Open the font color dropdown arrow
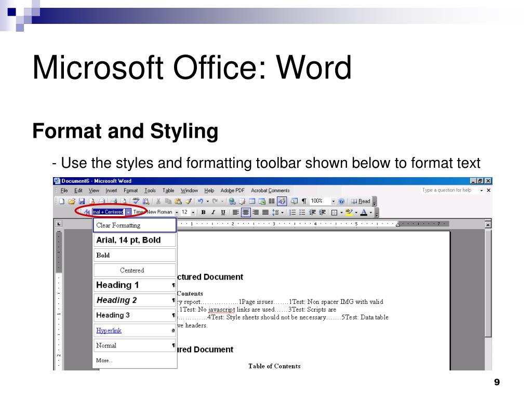The image size is (532, 399). click(x=371, y=212)
